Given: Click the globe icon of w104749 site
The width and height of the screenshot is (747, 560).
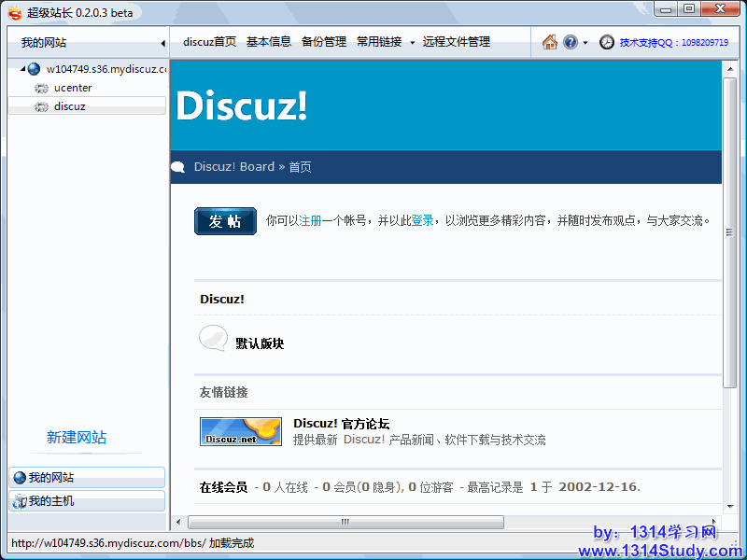Looking at the screenshot, I should coord(35,69).
